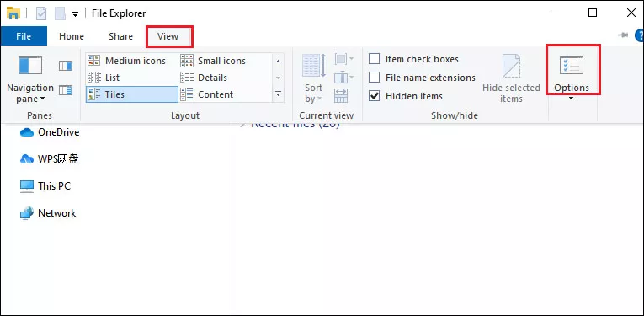Screen dimensions: 644x316
Task: Toggle the Details pane icon
Action: coord(66,90)
